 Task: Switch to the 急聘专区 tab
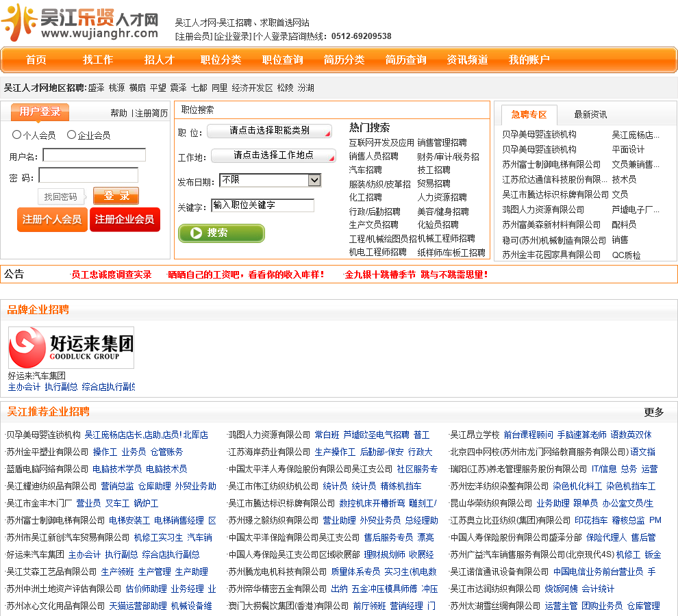point(529,114)
